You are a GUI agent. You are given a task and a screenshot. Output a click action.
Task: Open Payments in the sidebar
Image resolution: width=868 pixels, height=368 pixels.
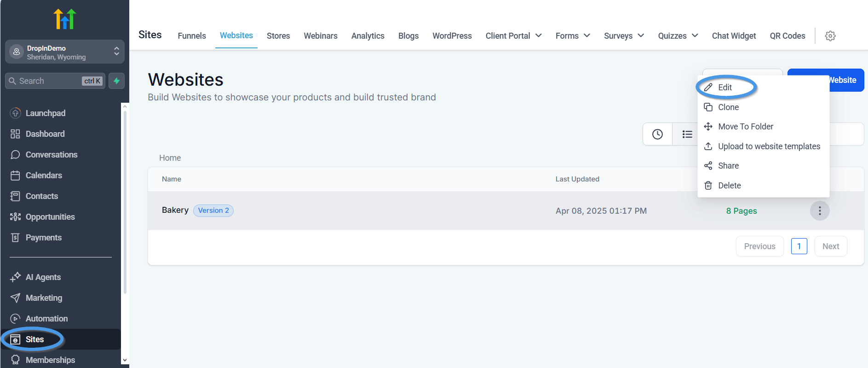[x=44, y=238]
